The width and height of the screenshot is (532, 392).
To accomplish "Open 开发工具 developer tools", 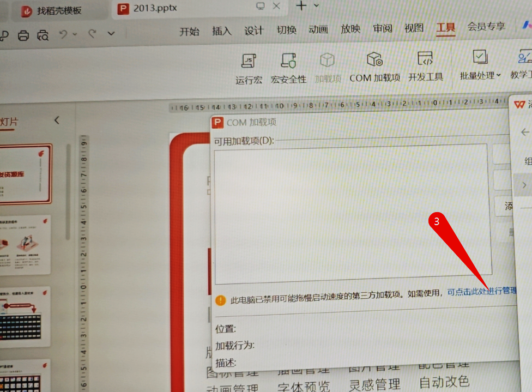I will coord(426,66).
